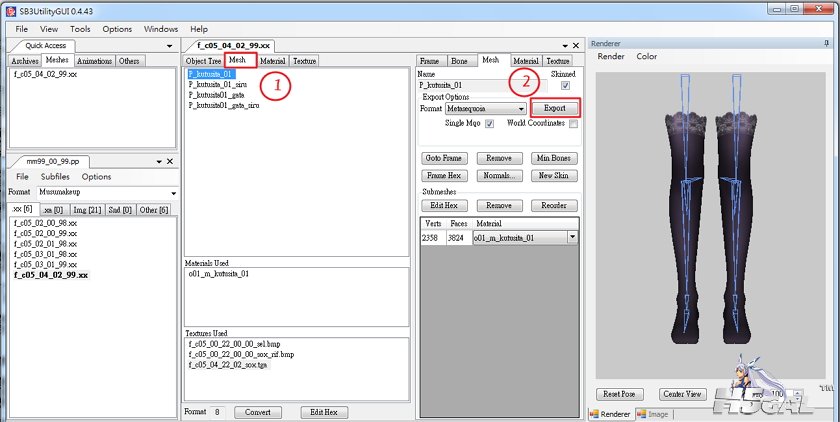Image resolution: width=840 pixels, height=422 pixels.
Task: Enable the World Coordinates checkbox
Action: click(x=573, y=123)
